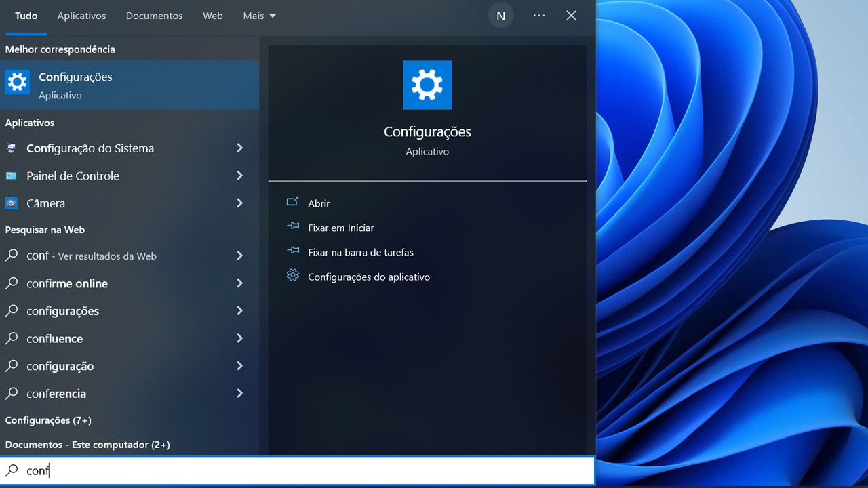Click Configurações title in preview pane
This screenshot has width=868, height=488.
click(427, 132)
